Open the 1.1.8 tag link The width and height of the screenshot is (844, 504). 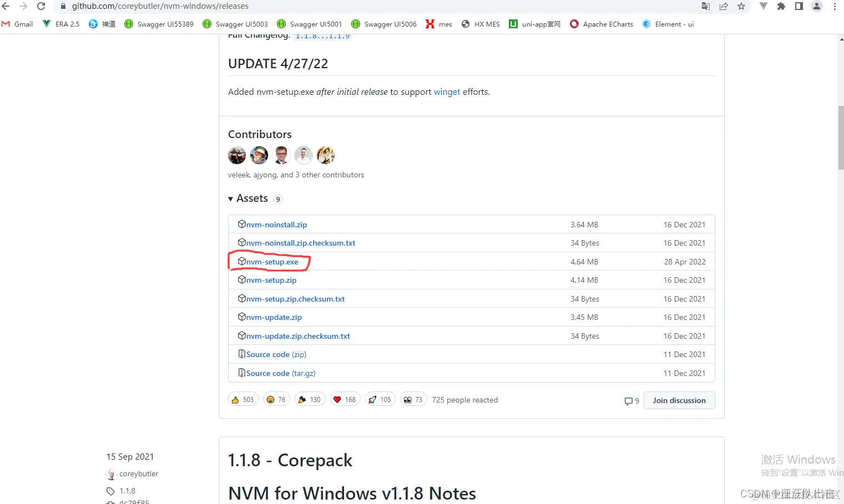[x=127, y=491]
